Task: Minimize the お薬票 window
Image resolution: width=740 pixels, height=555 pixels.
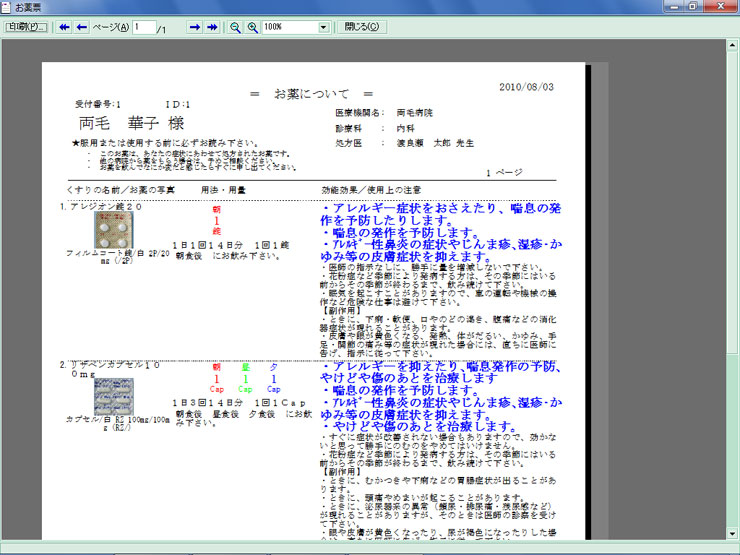Action: point(674,6)
